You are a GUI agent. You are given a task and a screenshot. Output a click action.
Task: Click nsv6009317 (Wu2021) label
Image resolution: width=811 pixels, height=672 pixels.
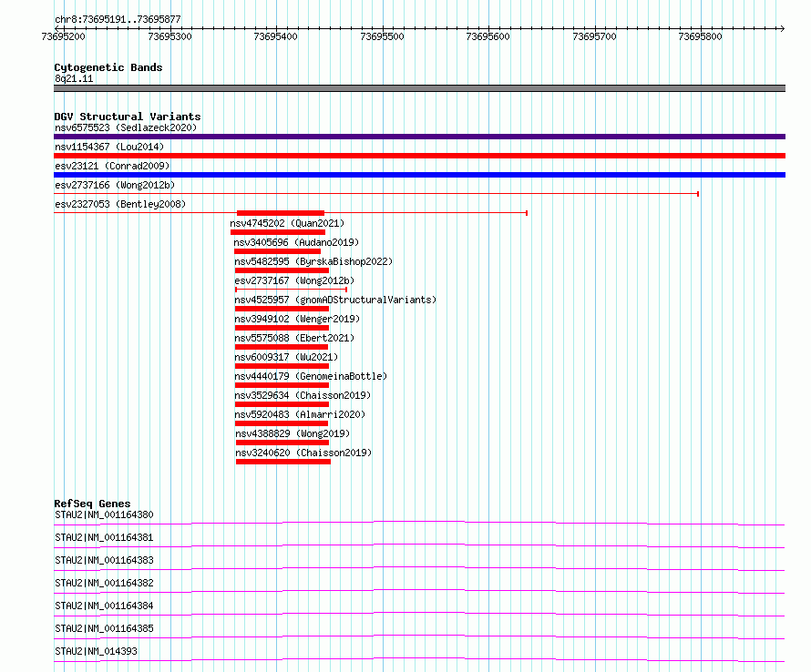[286, 357]
